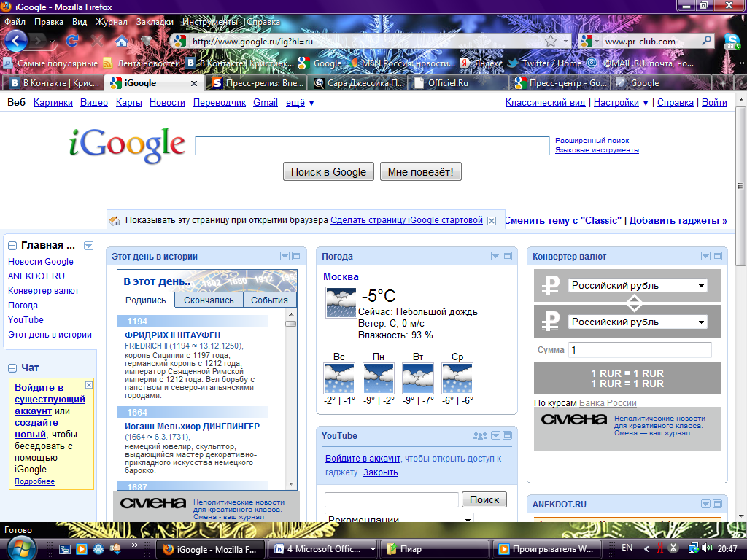Open the 'Классический вид' link

[545, 103]
